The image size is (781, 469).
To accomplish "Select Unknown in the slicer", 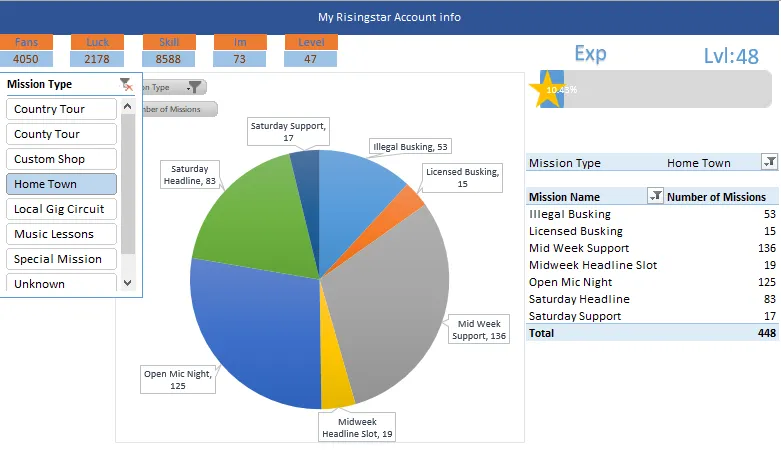I will tap(61, 283).
